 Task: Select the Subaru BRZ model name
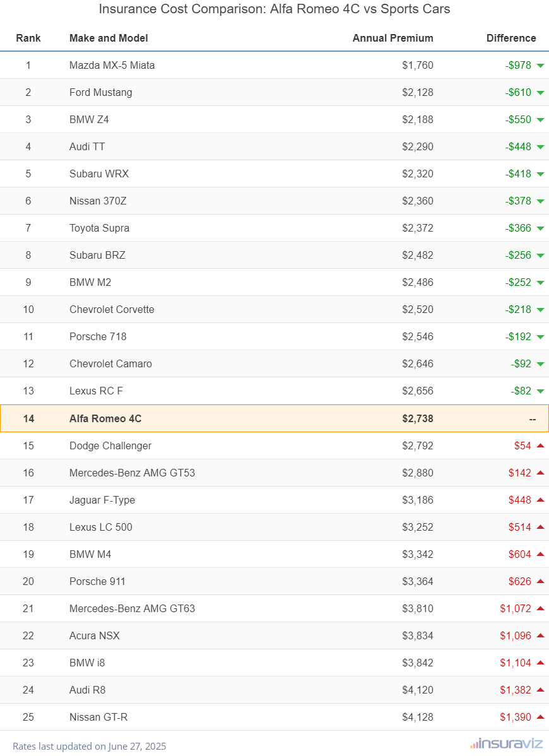97,255
